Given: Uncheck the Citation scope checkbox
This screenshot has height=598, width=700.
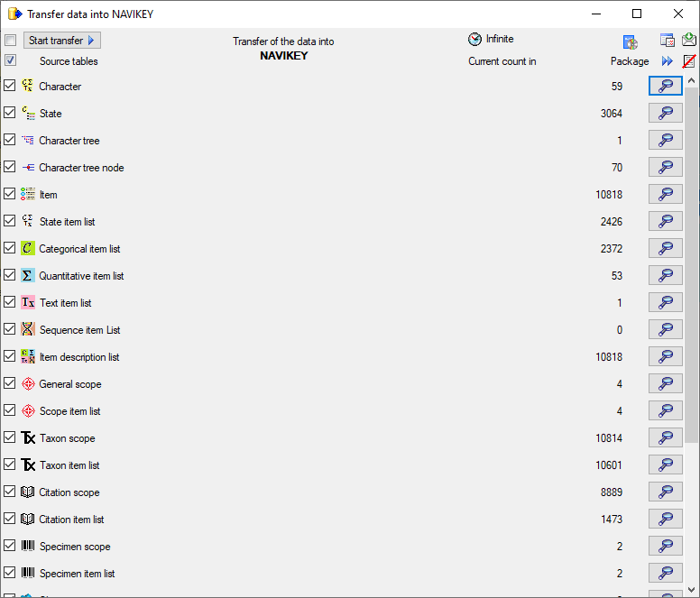Looking at the screenshot, I should coord(9,492).
